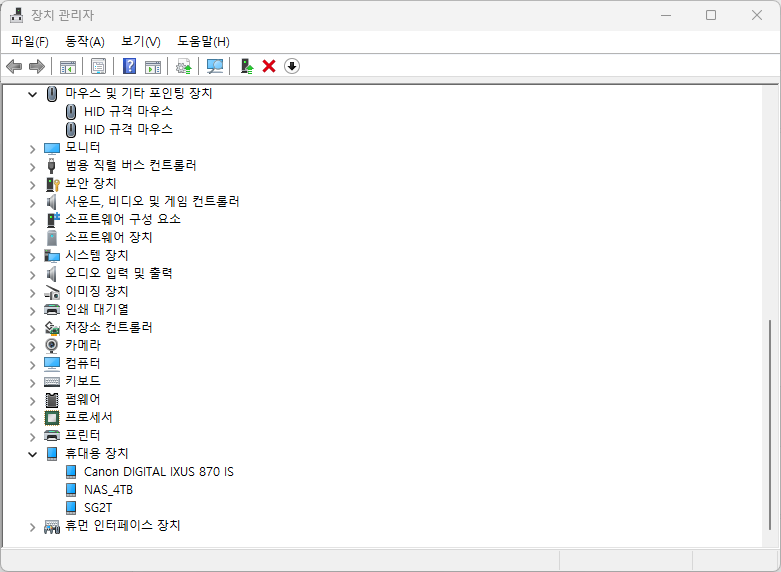
Task: Expand the 오디오 입력 및 출력 node
Action: click(32, 275)
